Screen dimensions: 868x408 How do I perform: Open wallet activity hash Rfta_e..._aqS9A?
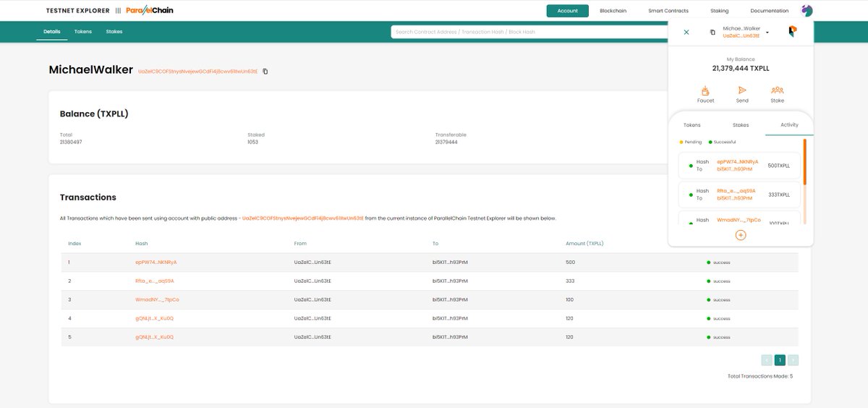coord(736,191)
